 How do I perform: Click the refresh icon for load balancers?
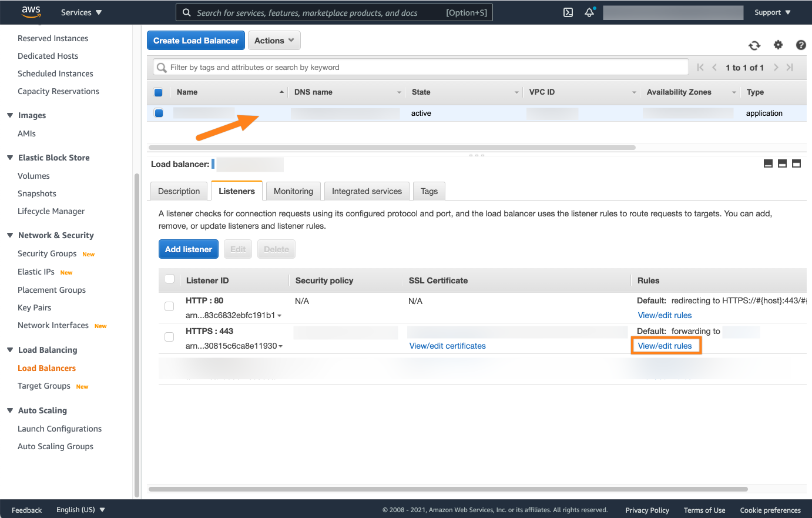coord(754,45)
